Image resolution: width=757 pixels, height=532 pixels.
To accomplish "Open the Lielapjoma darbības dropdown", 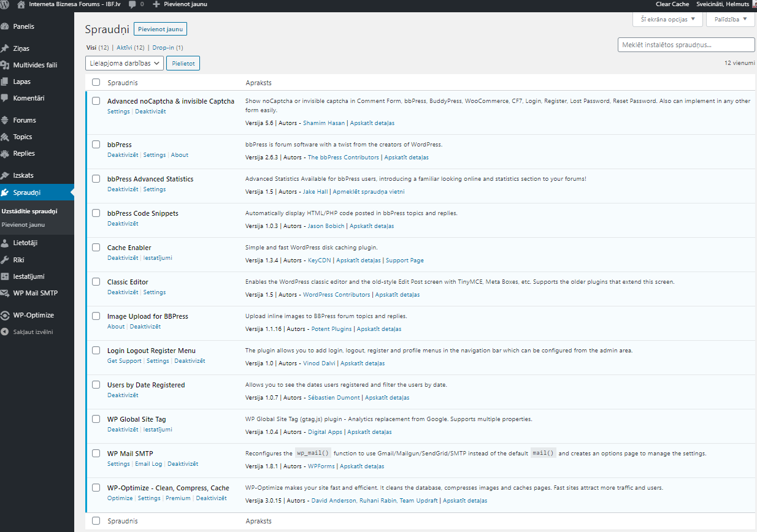I will coord(125,63).
